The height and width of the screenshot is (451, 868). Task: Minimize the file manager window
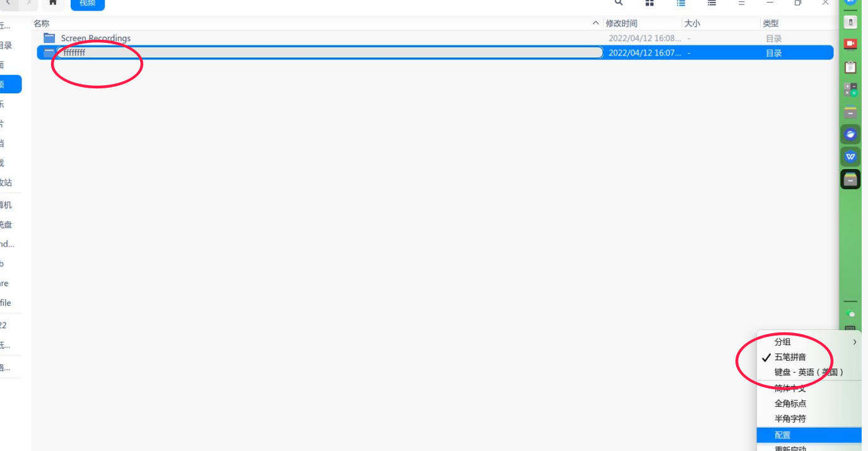[770, 3]
